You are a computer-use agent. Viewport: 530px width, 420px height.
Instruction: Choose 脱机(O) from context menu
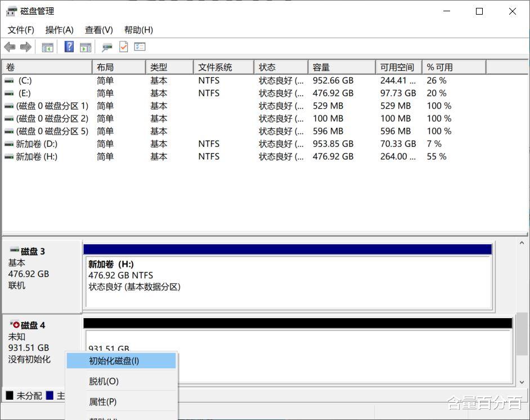(x=121, y=382)
